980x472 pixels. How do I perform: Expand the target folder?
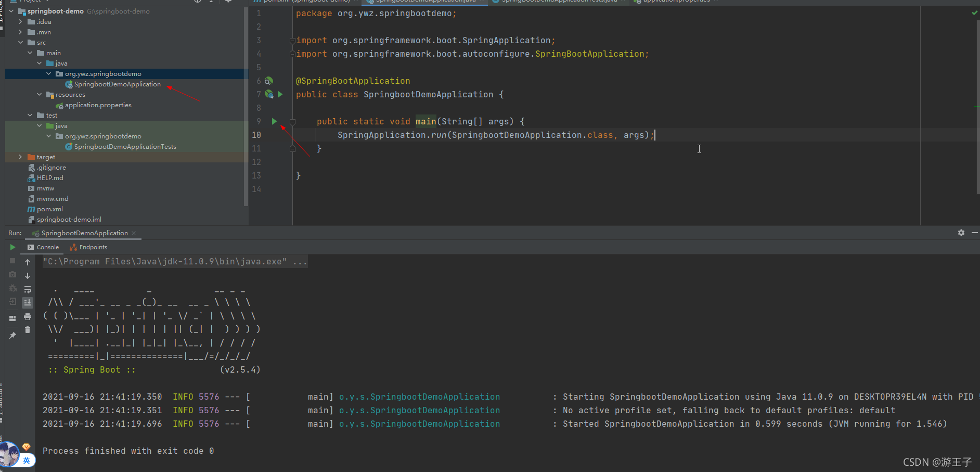(x=20, y=157)
